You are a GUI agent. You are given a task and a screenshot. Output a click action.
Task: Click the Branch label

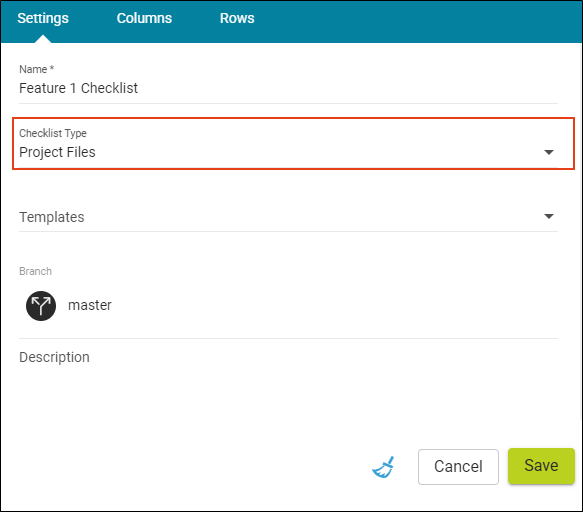pyautogui.click(x=35, y=271)
